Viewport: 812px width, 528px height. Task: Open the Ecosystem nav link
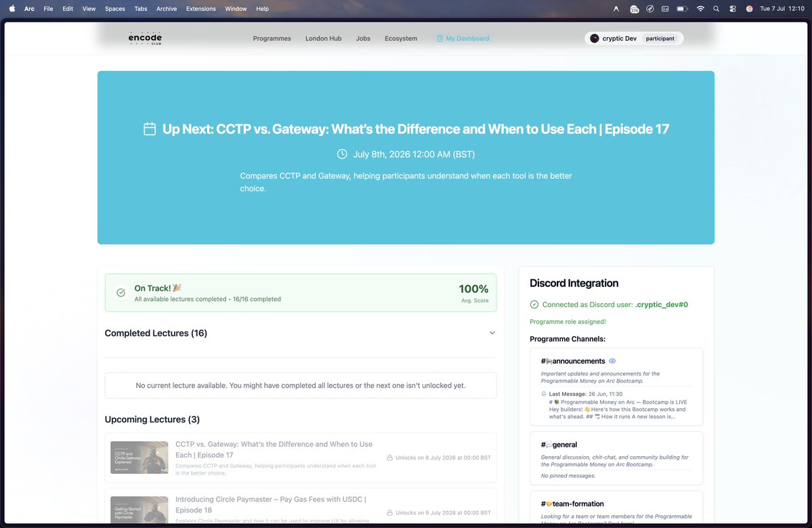[401, 39]
